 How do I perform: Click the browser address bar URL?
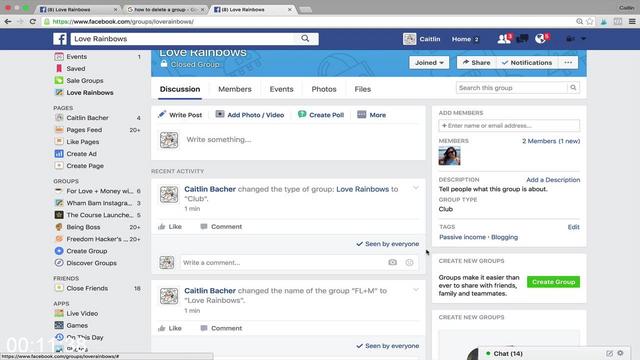pos(123,22)
